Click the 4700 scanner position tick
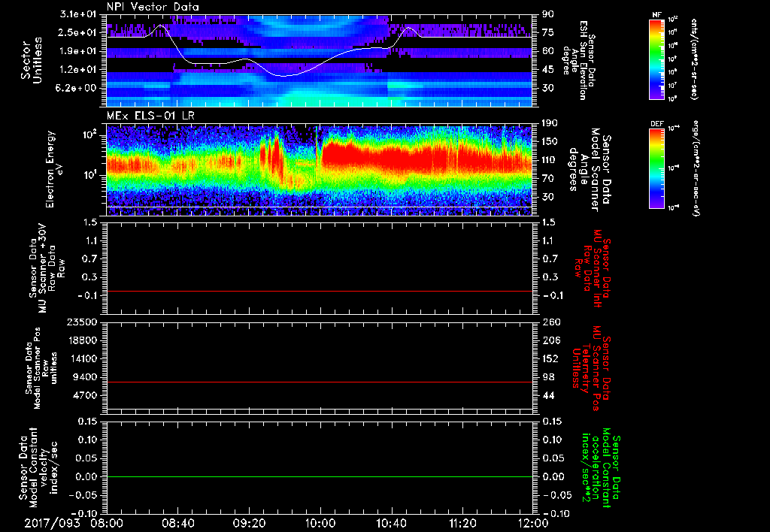The height and width of the screenshot is (532, 770). [x=85, y=395]
